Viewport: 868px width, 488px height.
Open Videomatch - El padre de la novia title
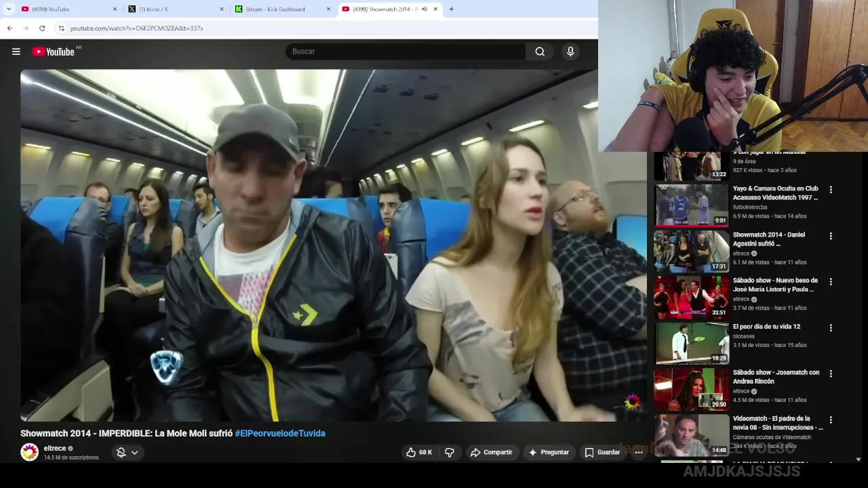(778, 423)
